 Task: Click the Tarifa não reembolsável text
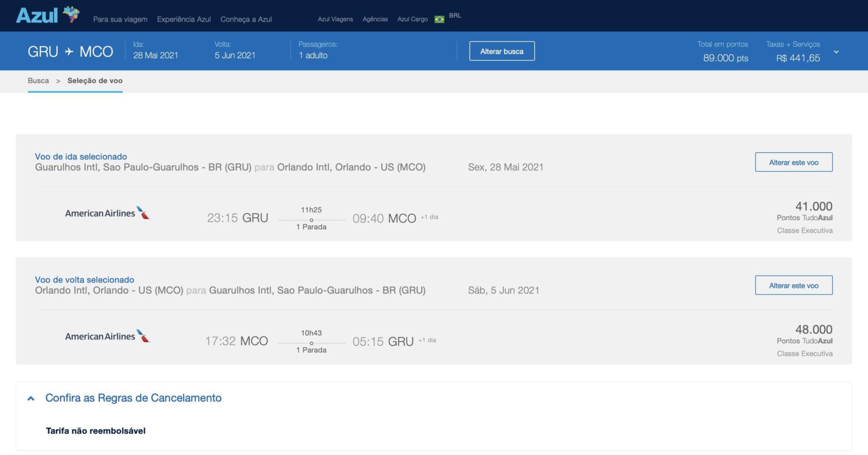click(96, 431)
